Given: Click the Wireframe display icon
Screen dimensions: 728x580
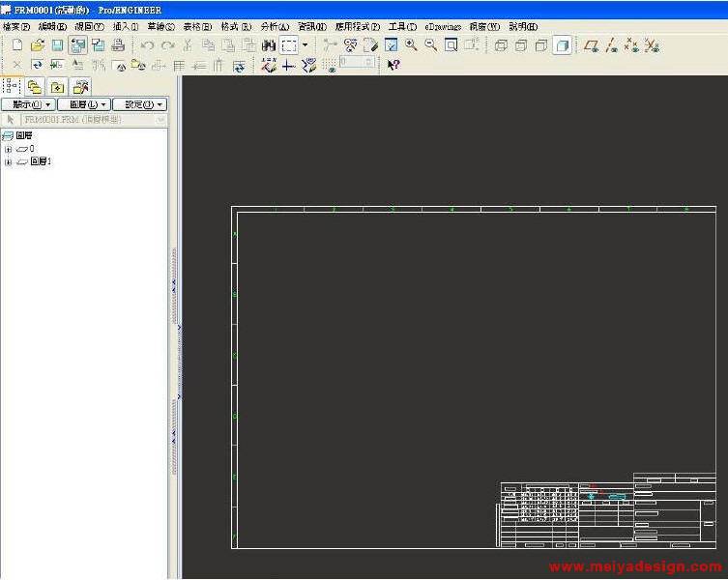Looking at the screenshot, I should pyautogui.click(x=501, y=45).
